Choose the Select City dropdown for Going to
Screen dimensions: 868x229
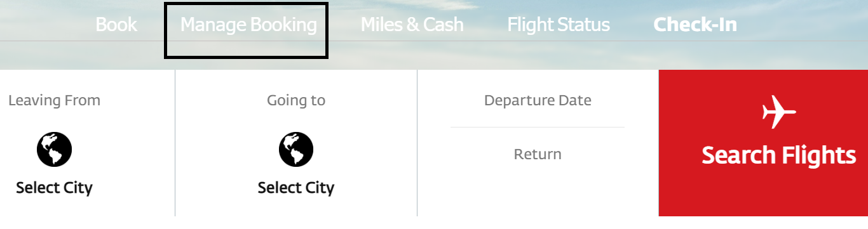tap(296, 188)
